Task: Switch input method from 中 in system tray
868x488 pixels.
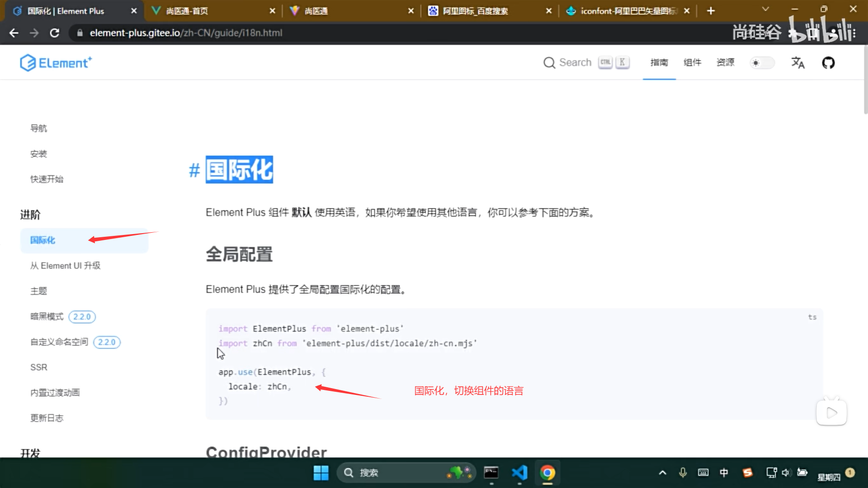Action: [724, 473]
